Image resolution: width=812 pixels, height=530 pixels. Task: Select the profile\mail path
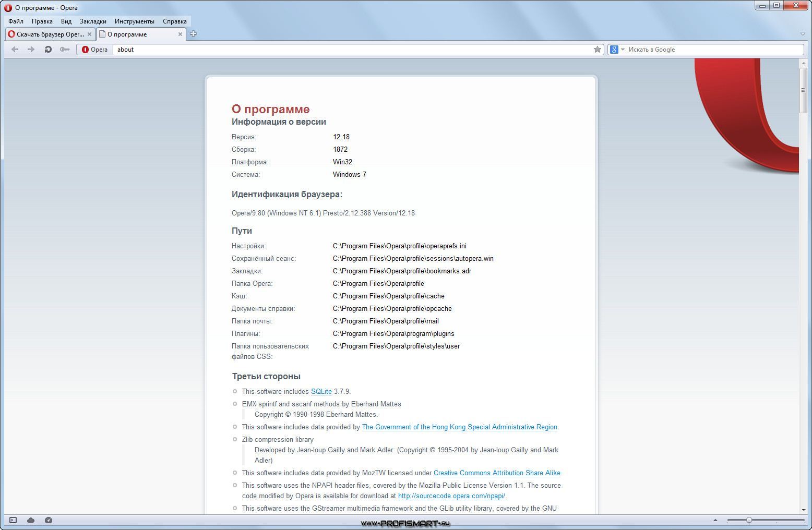(x=386, y=321)
